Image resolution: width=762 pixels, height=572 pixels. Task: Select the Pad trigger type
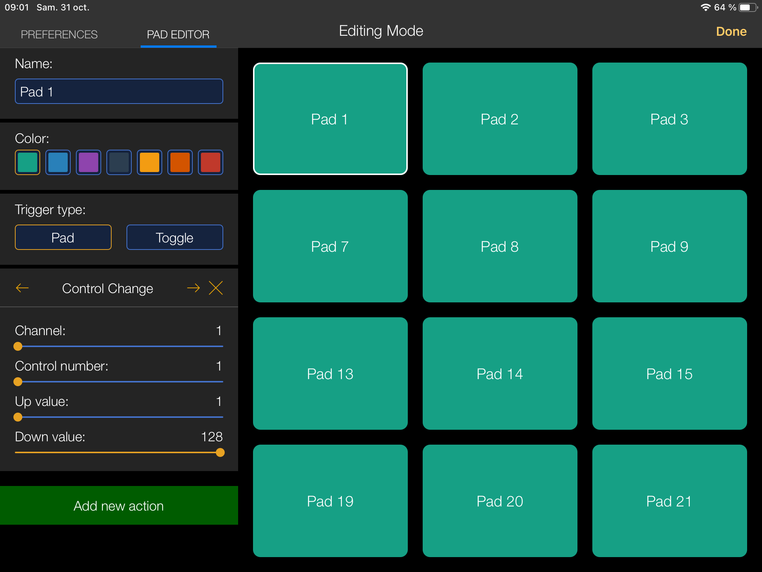(63, 238)
